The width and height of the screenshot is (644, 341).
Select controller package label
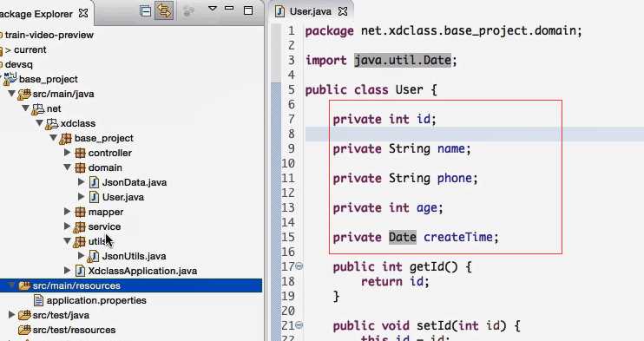110,153
